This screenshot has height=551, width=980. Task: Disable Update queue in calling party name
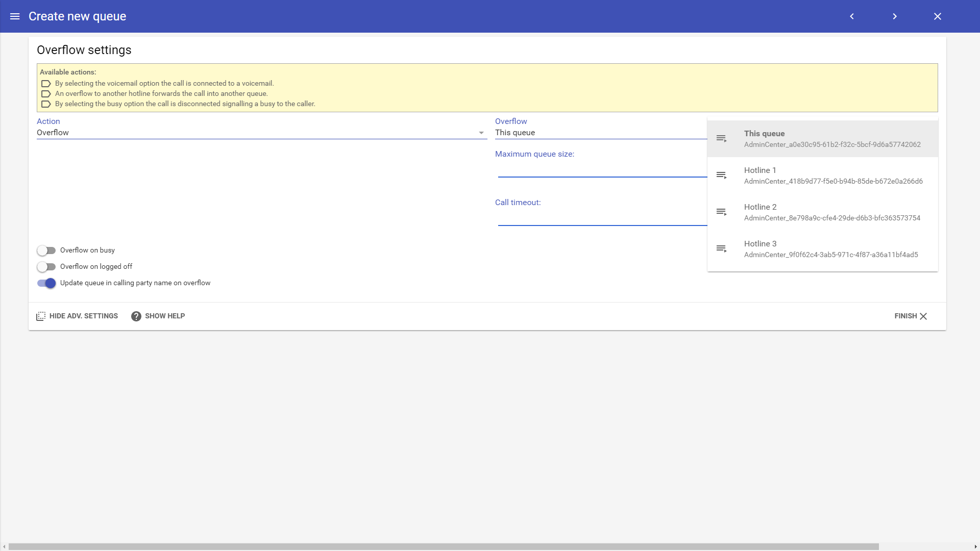click(x=46, y=283)
